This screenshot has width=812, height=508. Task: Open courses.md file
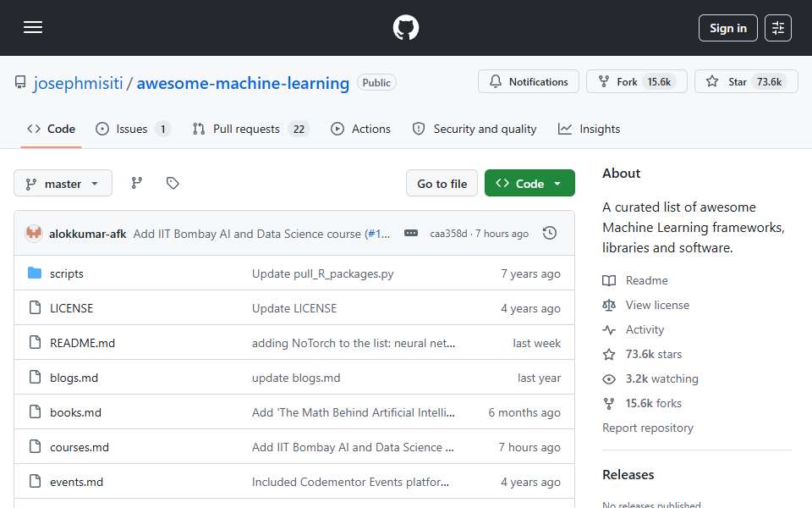(80, 447)
